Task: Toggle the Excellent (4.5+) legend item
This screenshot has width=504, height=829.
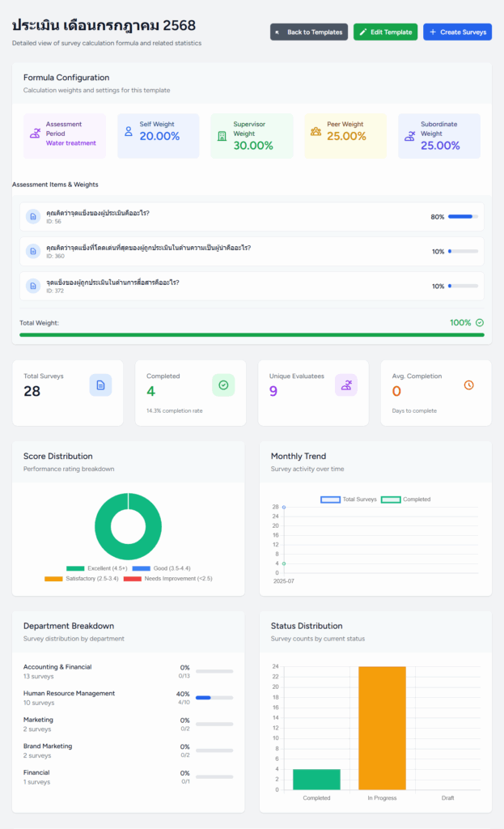Action: click(x=91, y=568)
